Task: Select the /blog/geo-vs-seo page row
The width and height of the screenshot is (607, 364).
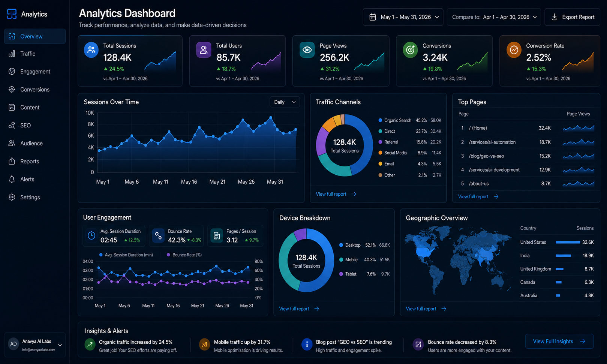Action: (526, 156)
